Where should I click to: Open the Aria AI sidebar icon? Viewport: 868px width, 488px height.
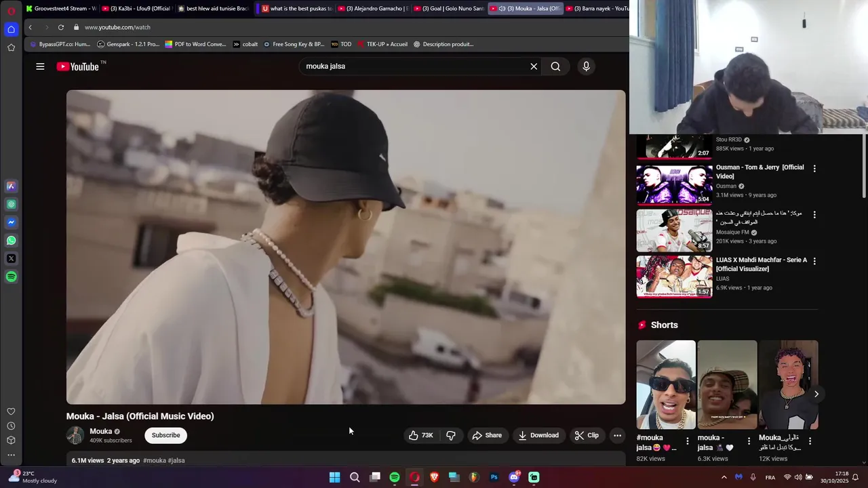click(x=11, y=186)
